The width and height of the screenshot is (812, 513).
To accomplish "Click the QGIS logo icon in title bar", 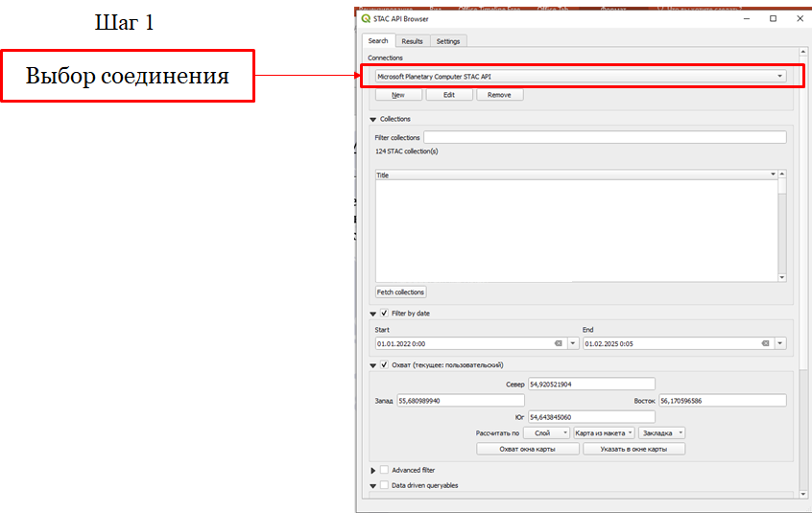I will pyautogui.click(x=366, y=18).
